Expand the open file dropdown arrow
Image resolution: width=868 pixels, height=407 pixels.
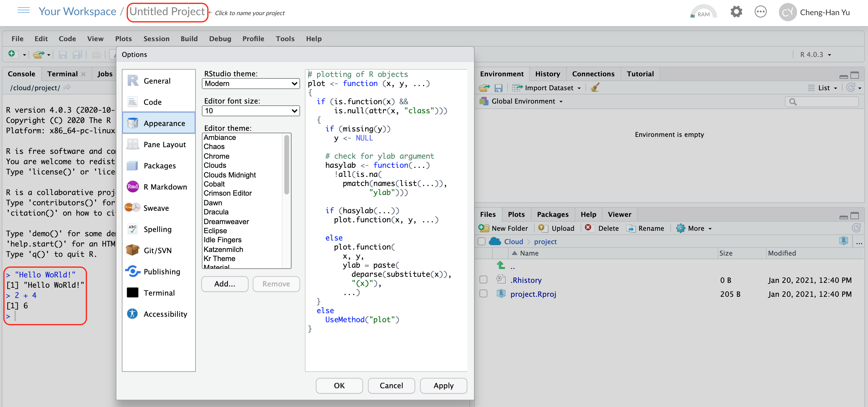(48, 55)
